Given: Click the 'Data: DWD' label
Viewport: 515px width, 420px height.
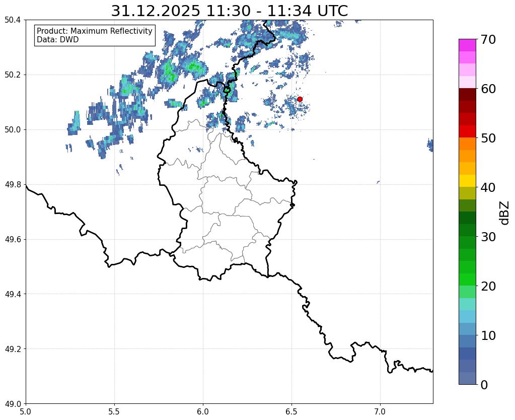Looking at the screenshot, I should (58, 40).
